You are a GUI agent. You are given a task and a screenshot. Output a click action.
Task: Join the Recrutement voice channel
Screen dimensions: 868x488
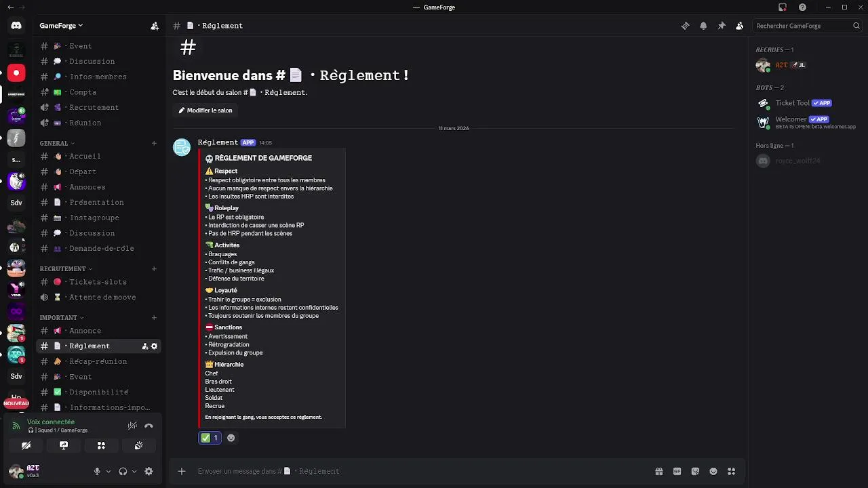(98, 108)
